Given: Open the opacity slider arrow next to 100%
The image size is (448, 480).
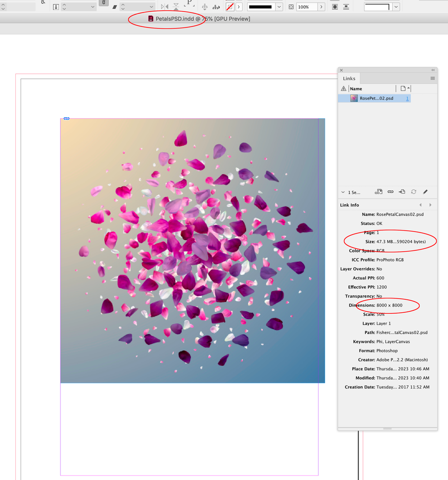Looking at the screenshot, I should [x=321, y=7].
